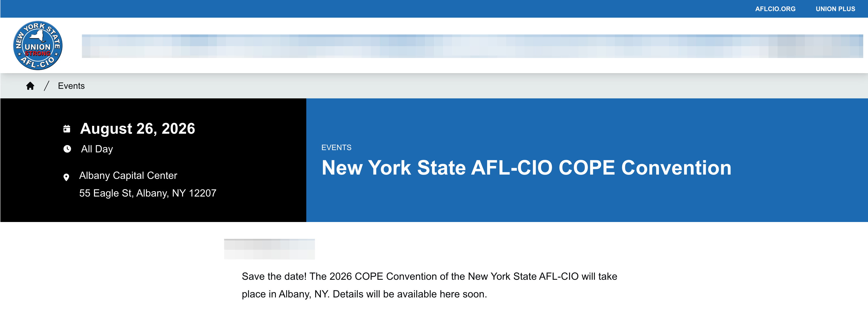The image size is (868, 333).
Task: Click the blurred button below the banner
Action: point(269,249)
